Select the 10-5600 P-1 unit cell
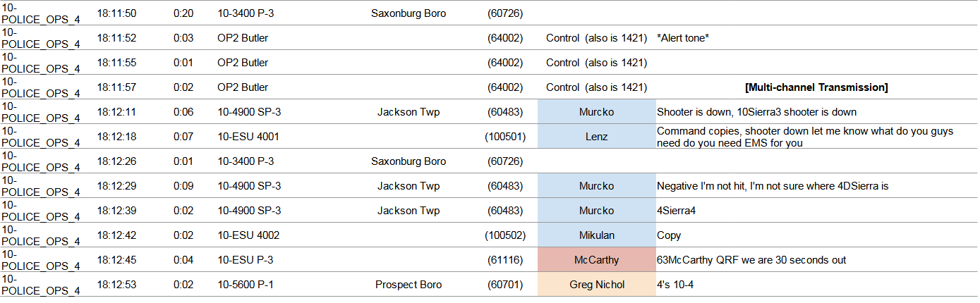 click(248, 285)
